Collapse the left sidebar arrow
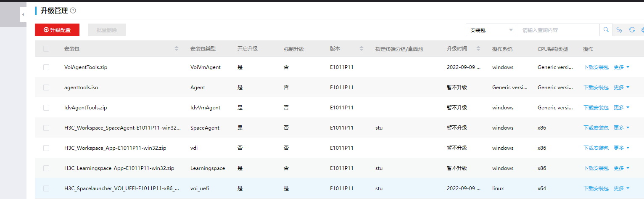644x199 pixels. click(x=23, y=15)
